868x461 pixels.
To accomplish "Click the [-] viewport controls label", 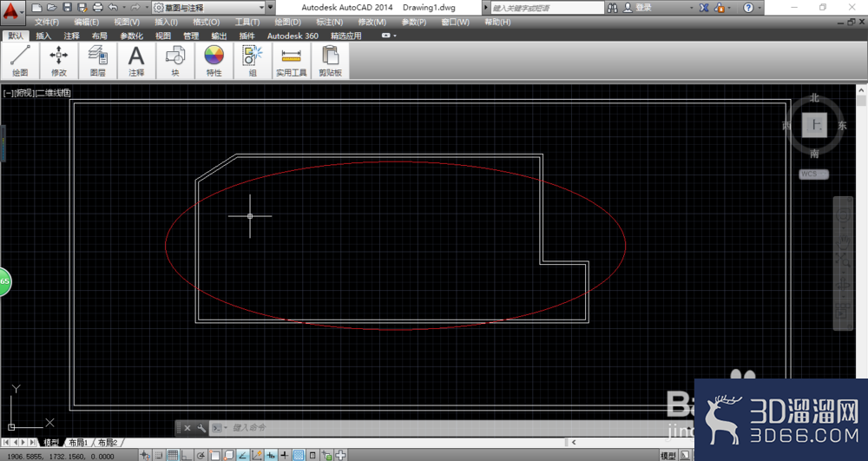I will [x=9, y=93].
